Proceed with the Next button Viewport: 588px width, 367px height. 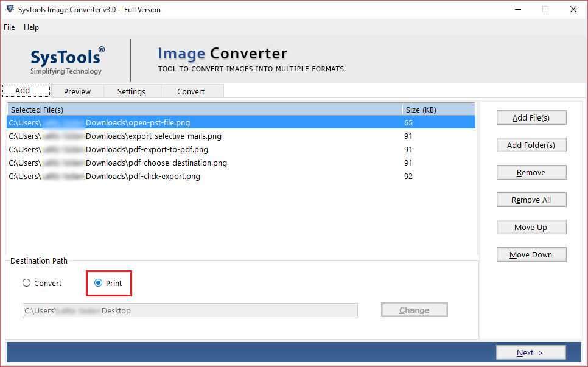tap(531, 353)
